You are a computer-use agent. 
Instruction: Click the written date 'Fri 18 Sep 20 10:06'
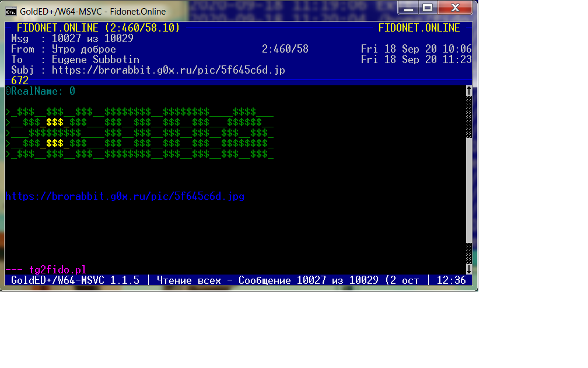(416, 49)
